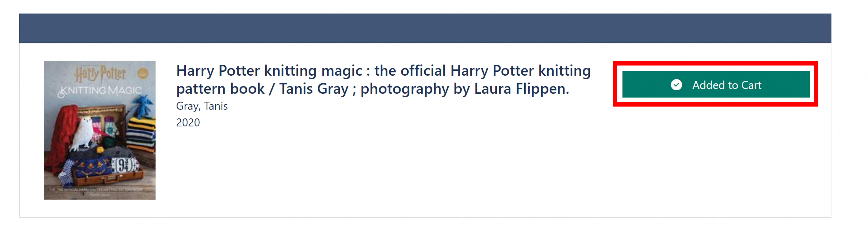Click the Knitting Magic text on the cover

pyautogui.click(x=100, y=91)
